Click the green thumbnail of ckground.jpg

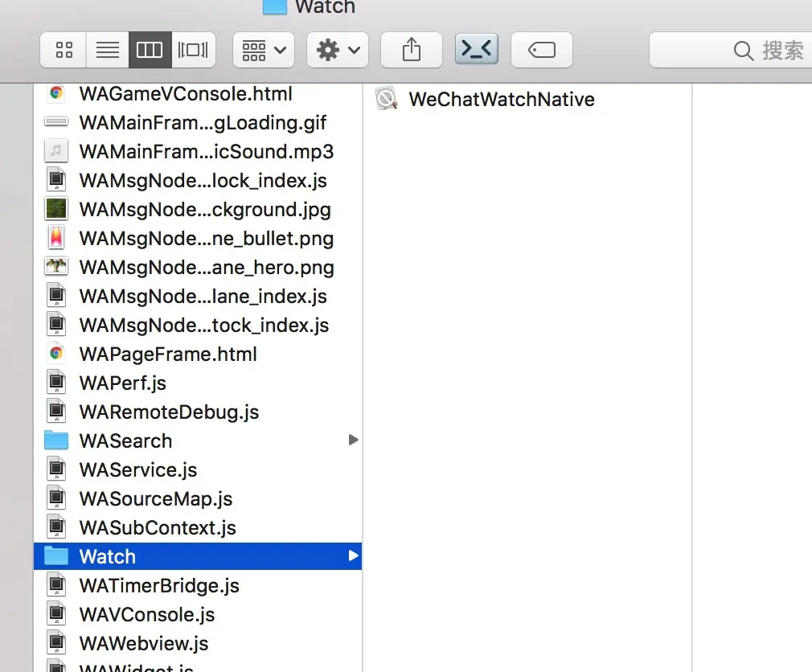click(x=56, y=209)
